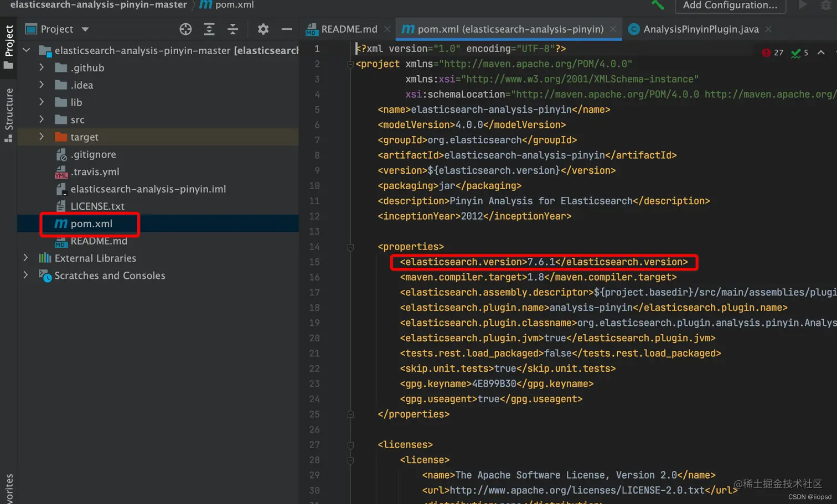Fold the properties block at line 14
Viewport: 837px width, 504px height.
pos(350,247)
